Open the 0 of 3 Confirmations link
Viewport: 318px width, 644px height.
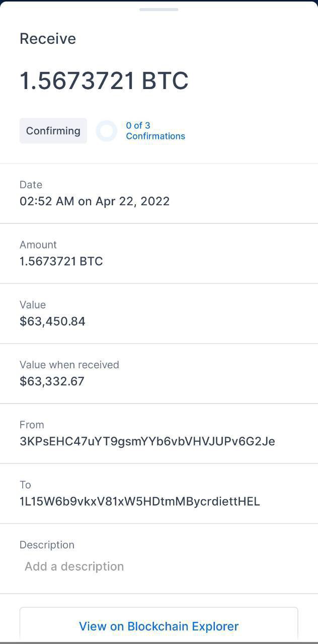pos(155,131)
